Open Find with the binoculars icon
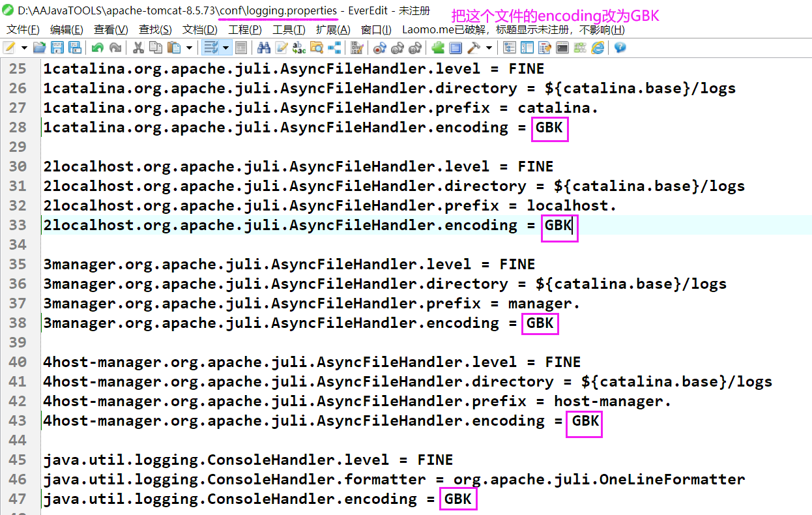The width and height of the screenshot is (812, 515). 264,48
